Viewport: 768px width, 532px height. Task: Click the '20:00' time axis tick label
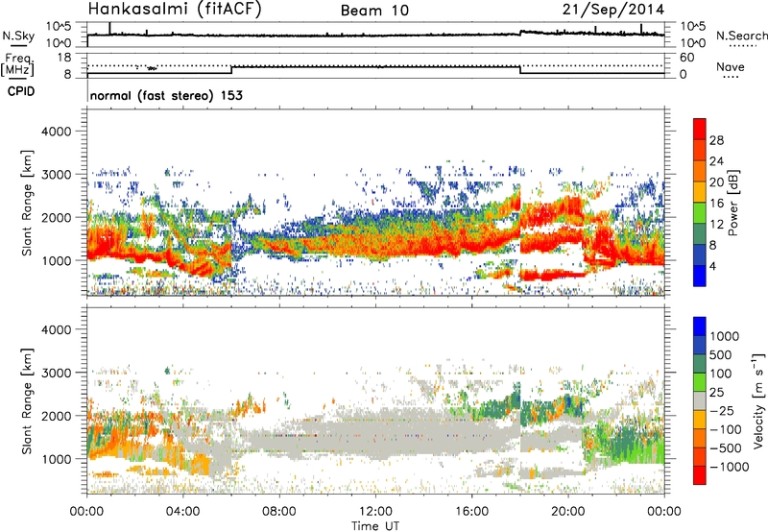(x=567, y=512)
